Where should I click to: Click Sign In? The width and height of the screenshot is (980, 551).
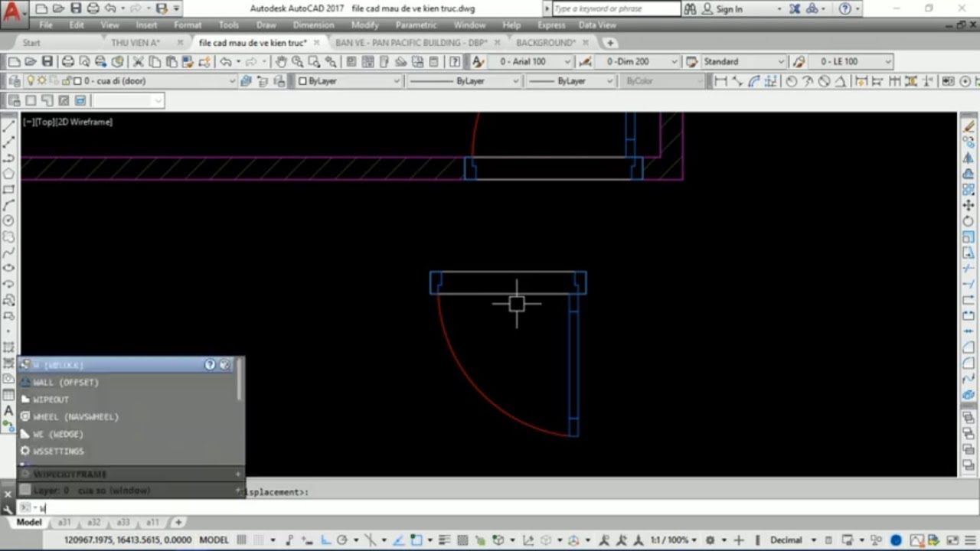click(729, 9)
